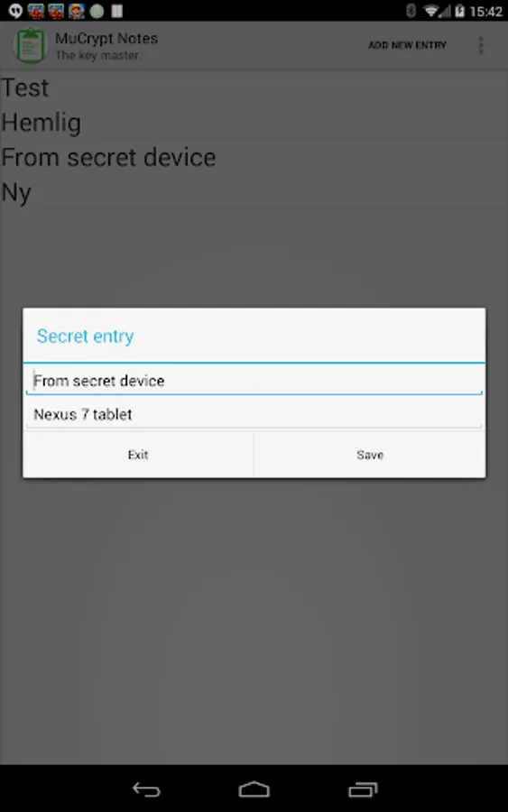Tap the MuCrypt Notes clipboard app icon
The width and height of the screenshot is (508, 812).
30,45
